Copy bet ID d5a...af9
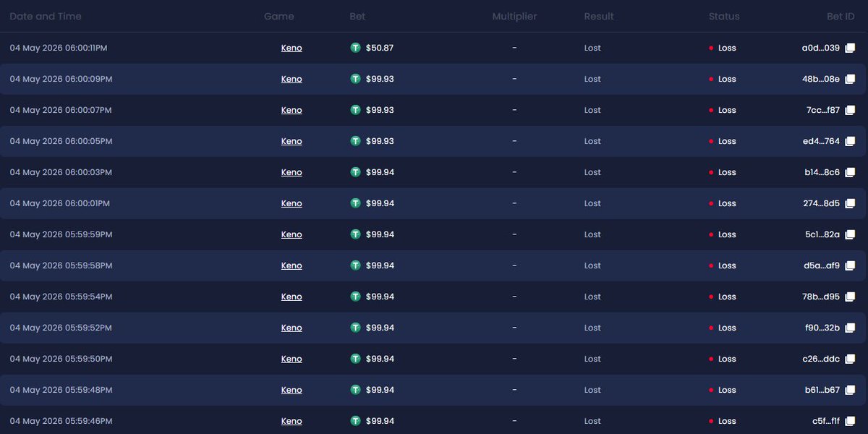Screen dimensions: 868x434 coord(851,265)
